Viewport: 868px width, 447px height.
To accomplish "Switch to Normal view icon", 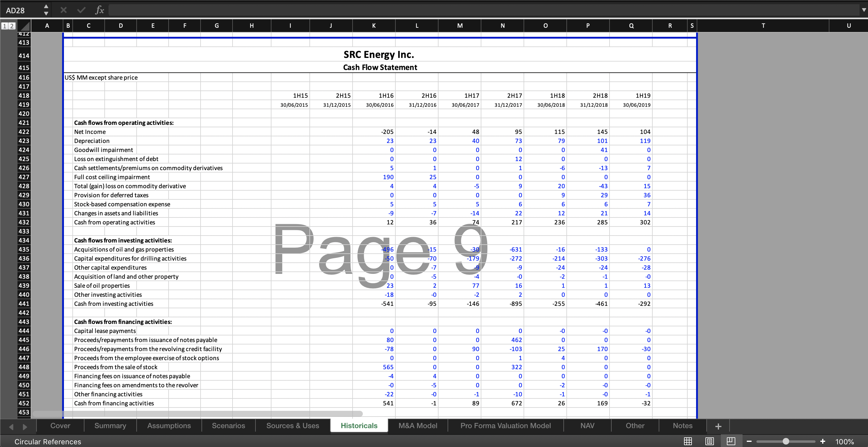I will 688,441.
